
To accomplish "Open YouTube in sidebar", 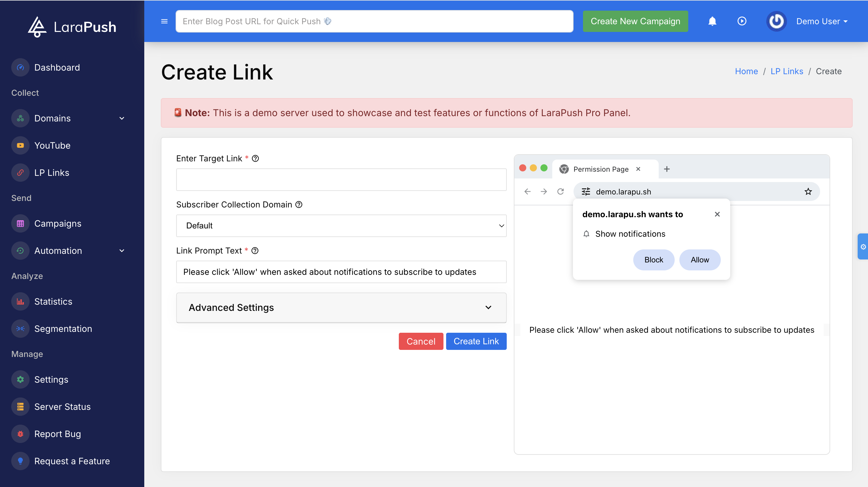I will click(52, 145).
